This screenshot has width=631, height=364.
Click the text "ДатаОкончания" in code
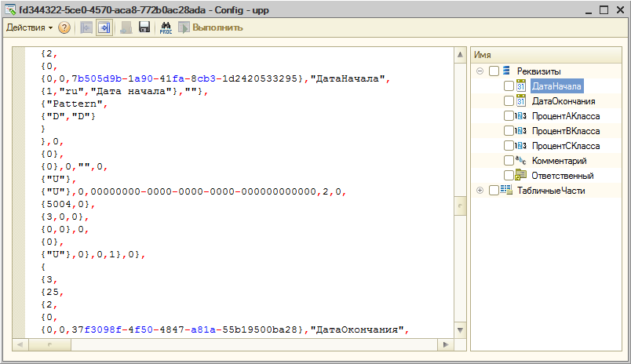356,329
